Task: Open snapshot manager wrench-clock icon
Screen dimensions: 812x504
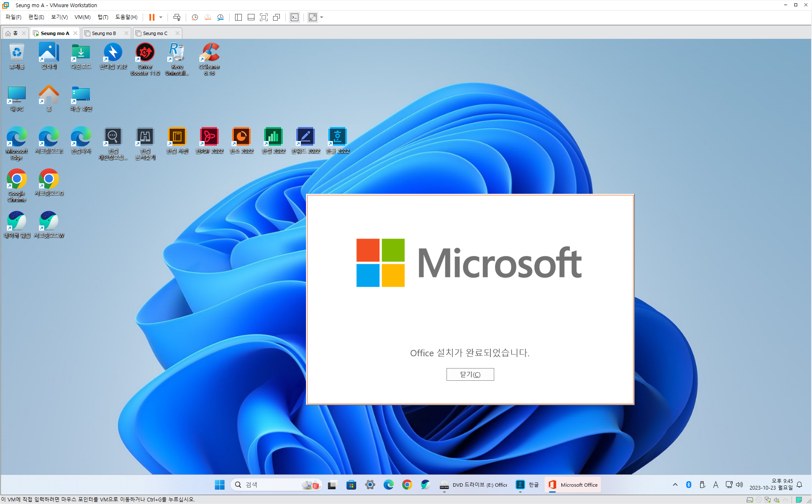Action: point(220,17)
